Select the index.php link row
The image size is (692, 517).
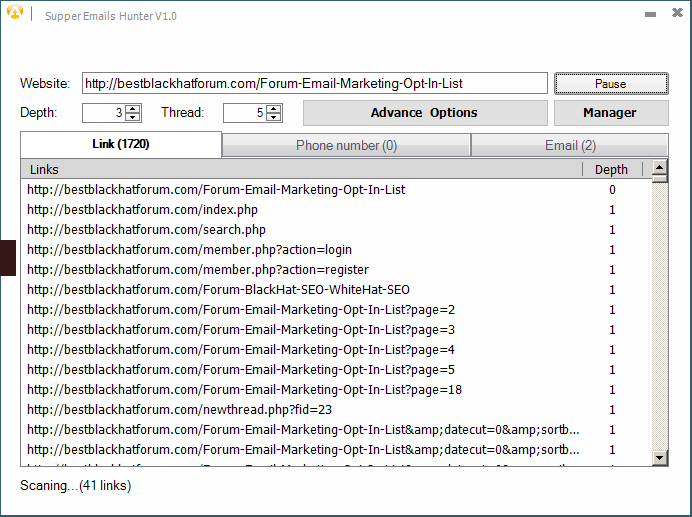pyautogui.click(x=336, y=210)
